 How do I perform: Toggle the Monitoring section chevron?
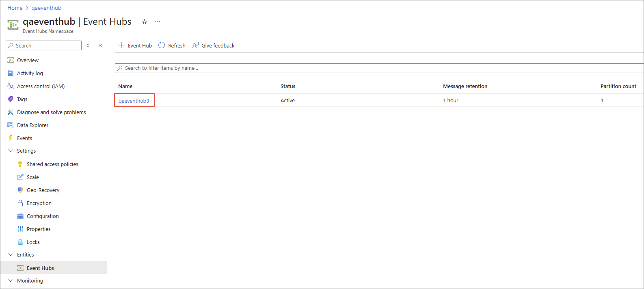[x=11, y=281]
